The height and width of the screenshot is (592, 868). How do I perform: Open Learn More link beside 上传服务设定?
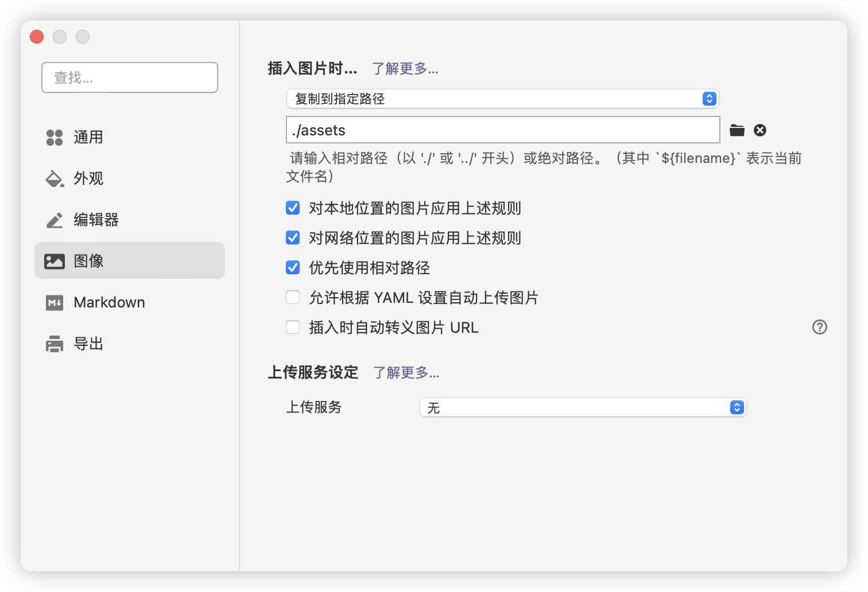pos(406,373)
